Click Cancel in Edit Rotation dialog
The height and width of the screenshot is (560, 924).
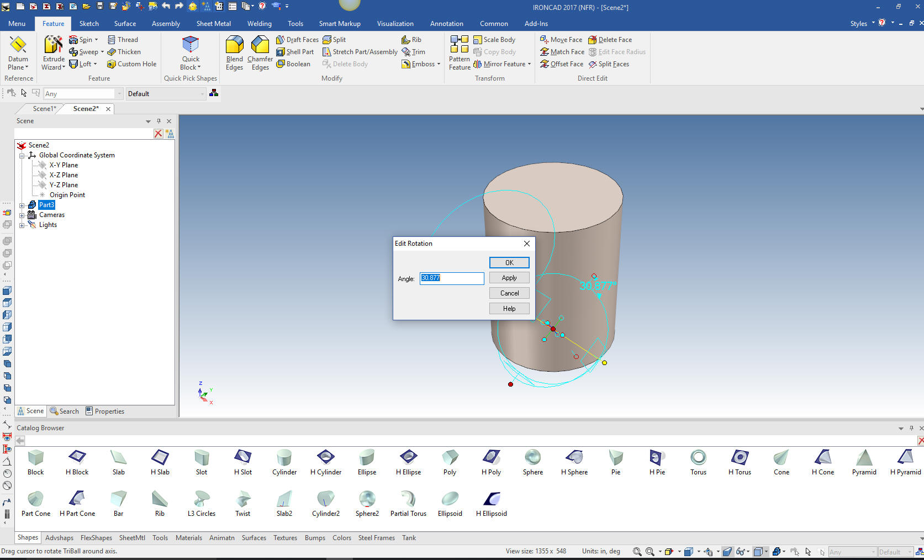(509, 293)
